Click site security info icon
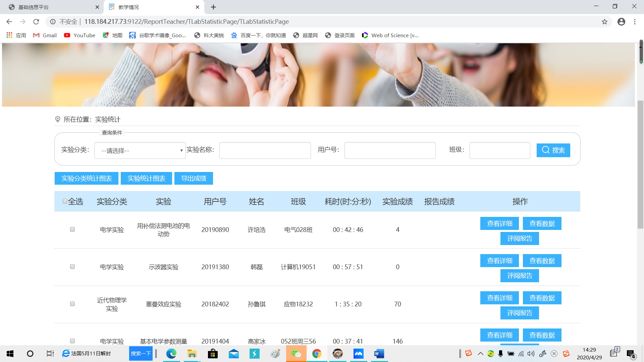 point(53,22)
